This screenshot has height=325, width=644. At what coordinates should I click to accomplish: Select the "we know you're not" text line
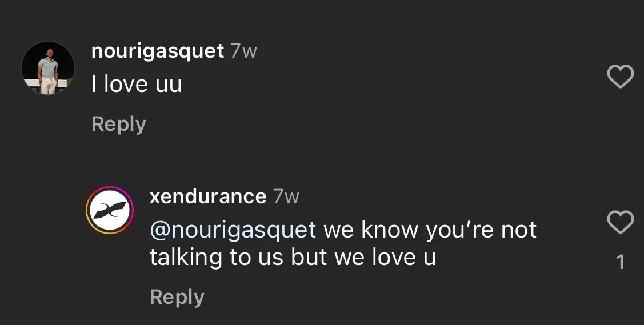coord(430,230)
